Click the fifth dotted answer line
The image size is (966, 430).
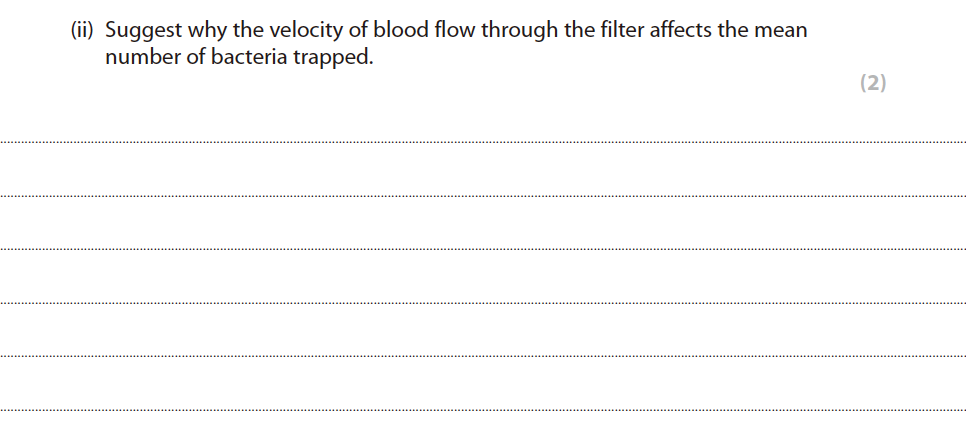(483, 355)
